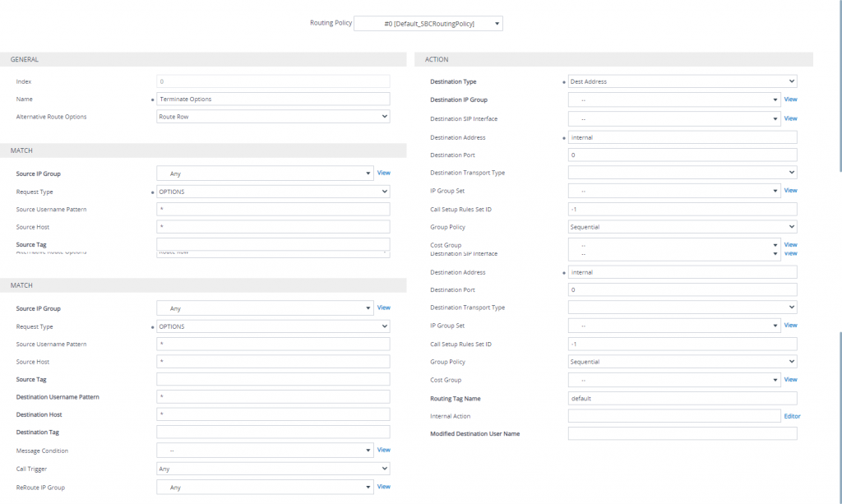Click the Routing Tag Name field
842x504 pixels.
coord(682,398)
